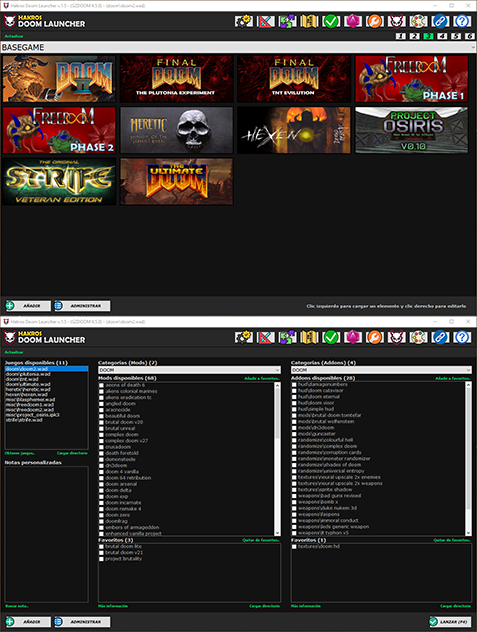Click 'Quitar de favoritos' link above addon favorites
The width and height of the screenshot is (477, 632).
(x=452, y=540)
